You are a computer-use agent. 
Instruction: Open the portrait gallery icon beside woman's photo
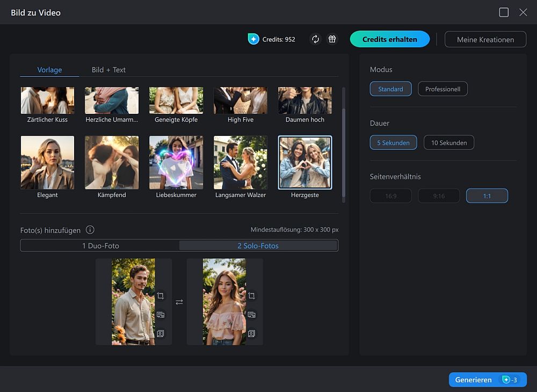[x=251, y=334]
